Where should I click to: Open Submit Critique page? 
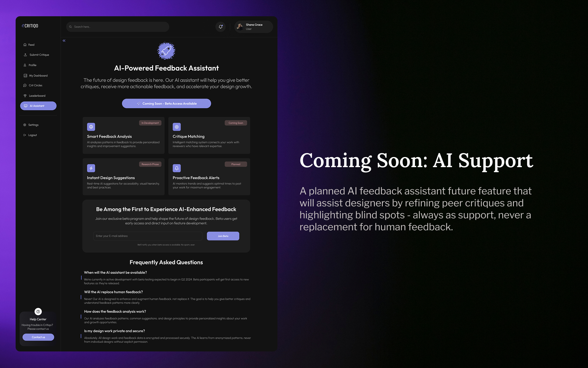[x=39, y=55]
